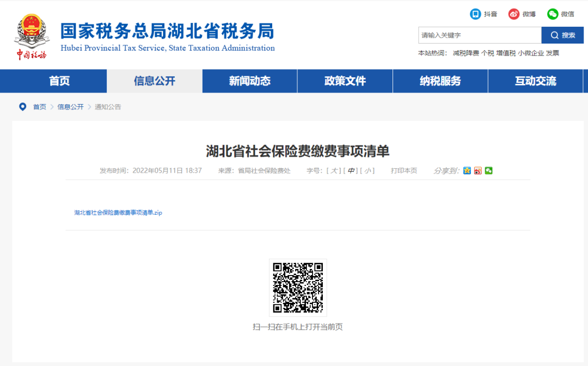Image resolution: width=588 pixels, height=366 pixels.
Task: Click hot keyword 发票
Action: 553,53
